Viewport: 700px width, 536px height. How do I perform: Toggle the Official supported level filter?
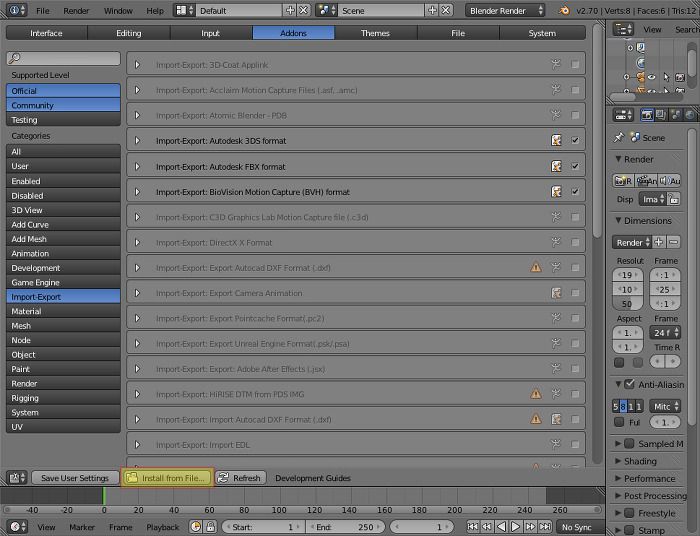(x=63, y=91)
